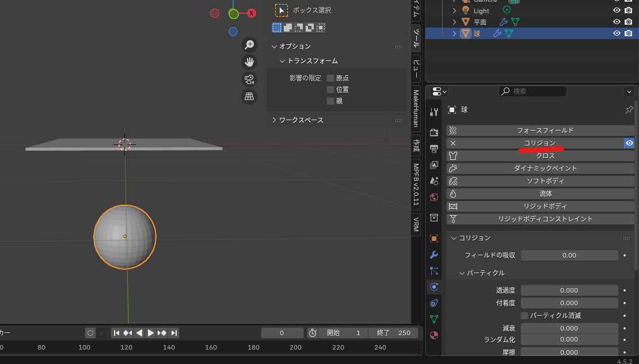639x364 pixels.
Task: Enable the パーティクル消滅 checkbox
Action: (x=524, y=316)
